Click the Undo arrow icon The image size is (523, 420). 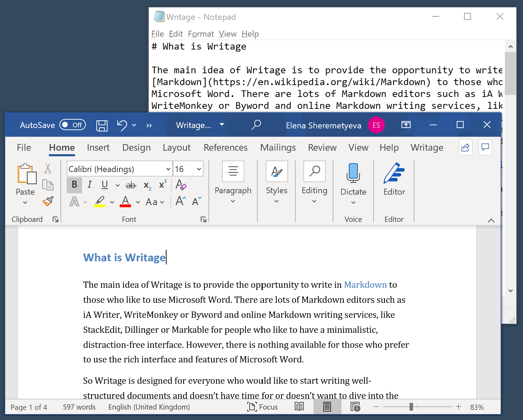[x=122, y=125]
